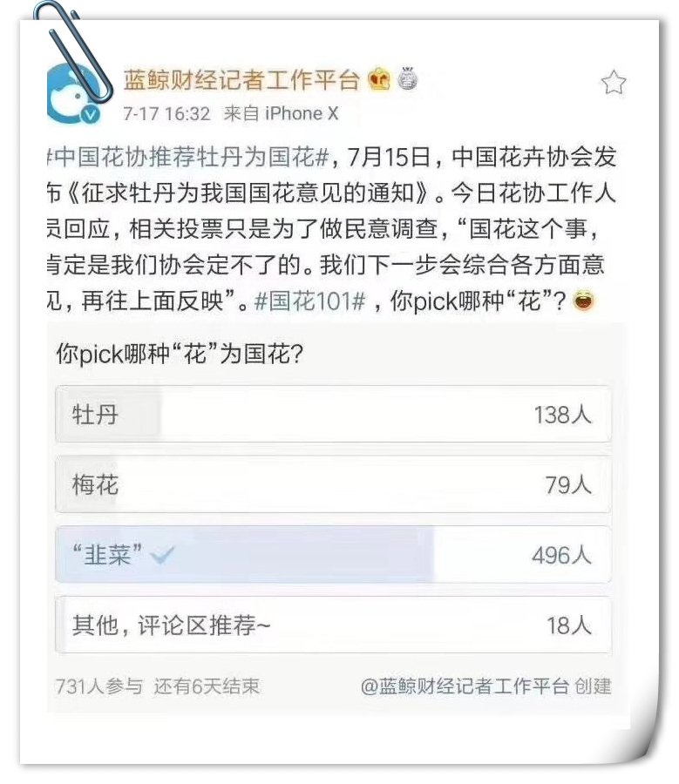Click the 496人 vote count
Screen dimensions: 679x784
pyautogui.click(x=561, y=555)
